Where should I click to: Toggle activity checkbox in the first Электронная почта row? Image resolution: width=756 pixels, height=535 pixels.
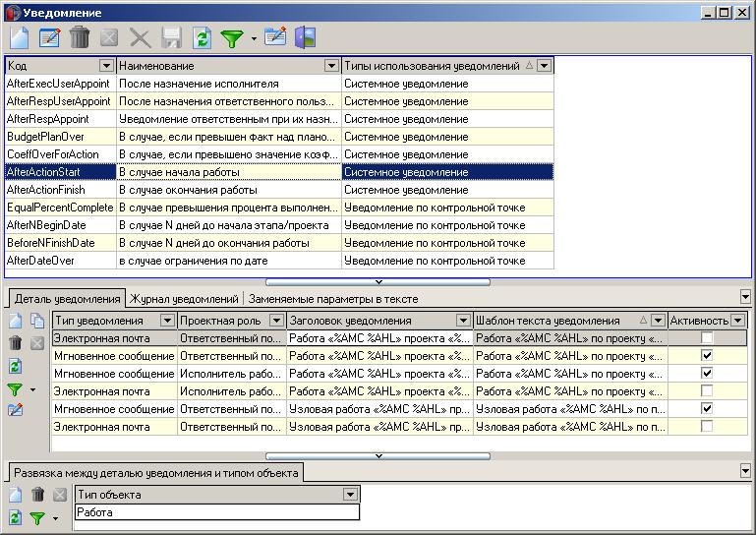click(x=707, y=337)
